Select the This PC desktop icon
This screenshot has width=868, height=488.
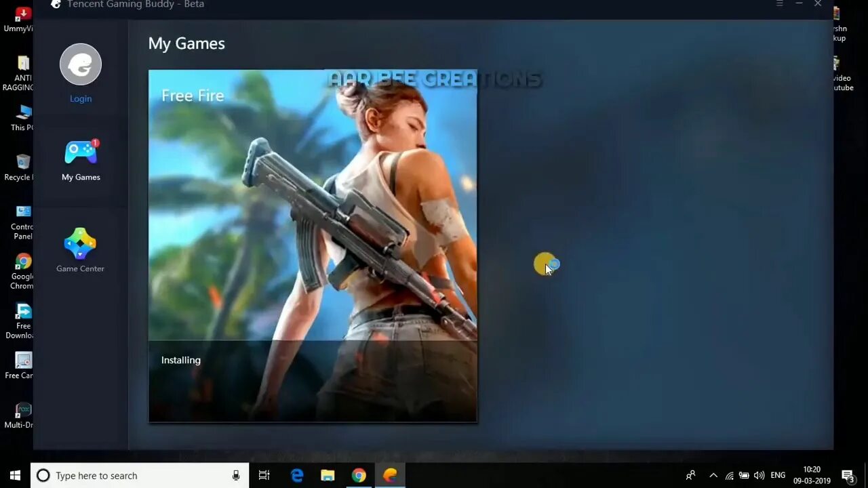tap(22, 118)
